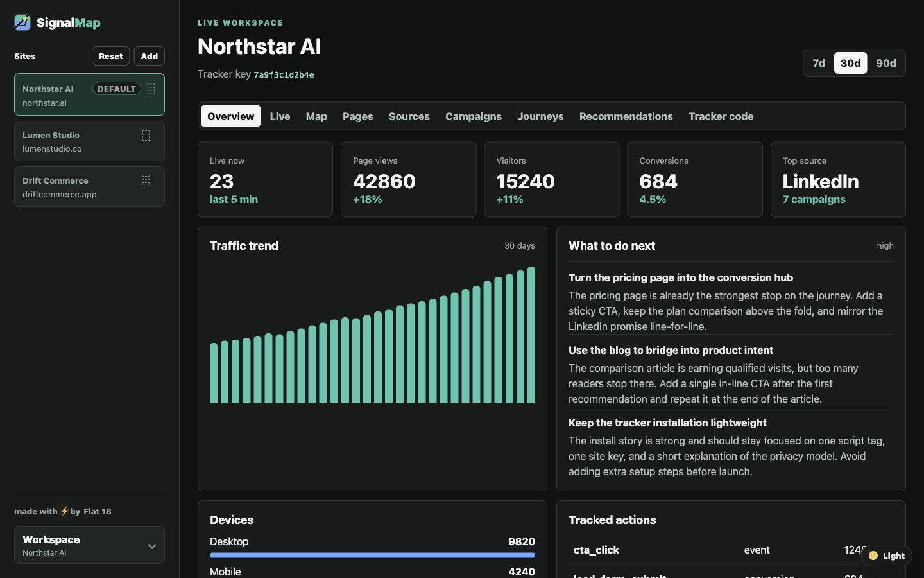Click the 7 campaigns label
924x578 pixels.
point(814,199)
